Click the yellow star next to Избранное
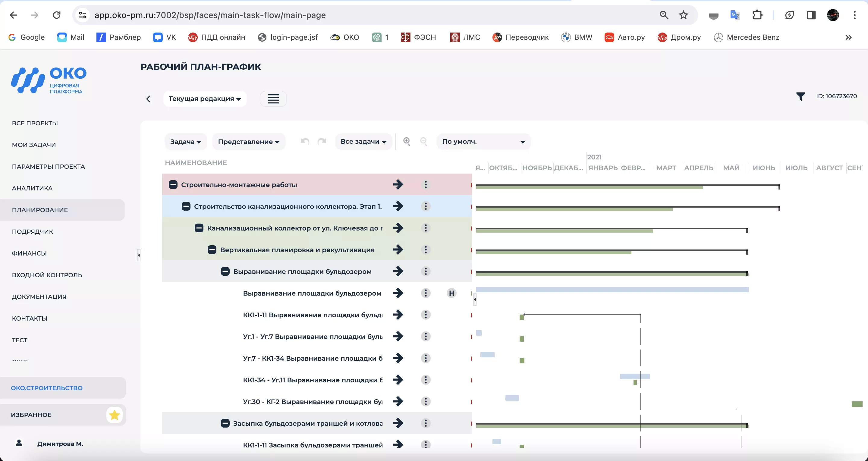Viewport: 868px width, 461px height. pyautogui.click(x=114, y=415)
